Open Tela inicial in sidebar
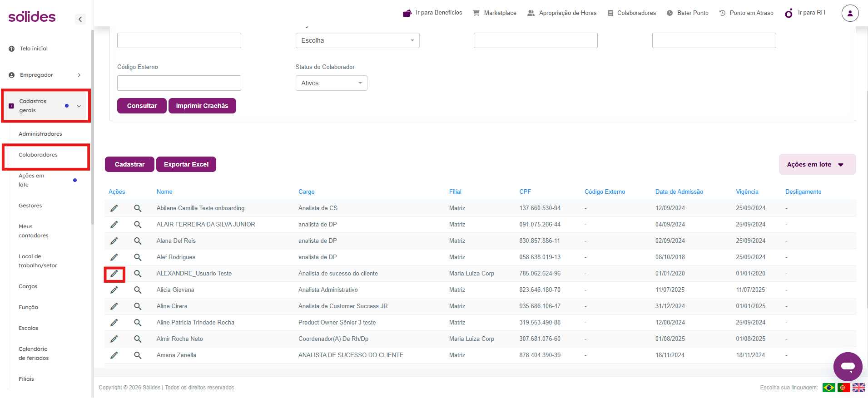Viewport: 868px width, 398px height. 34,49
